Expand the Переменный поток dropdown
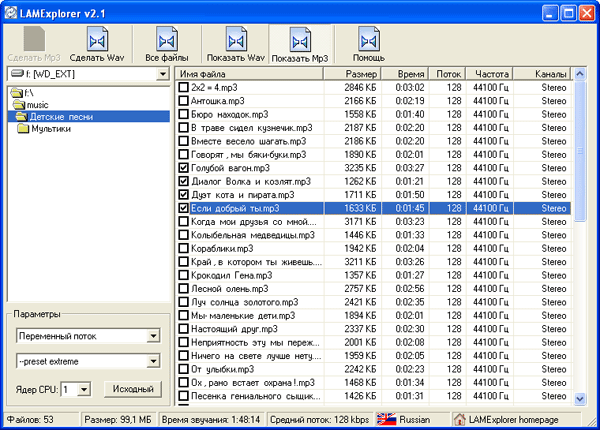This screenshot has width=600, height=430. 153,336
